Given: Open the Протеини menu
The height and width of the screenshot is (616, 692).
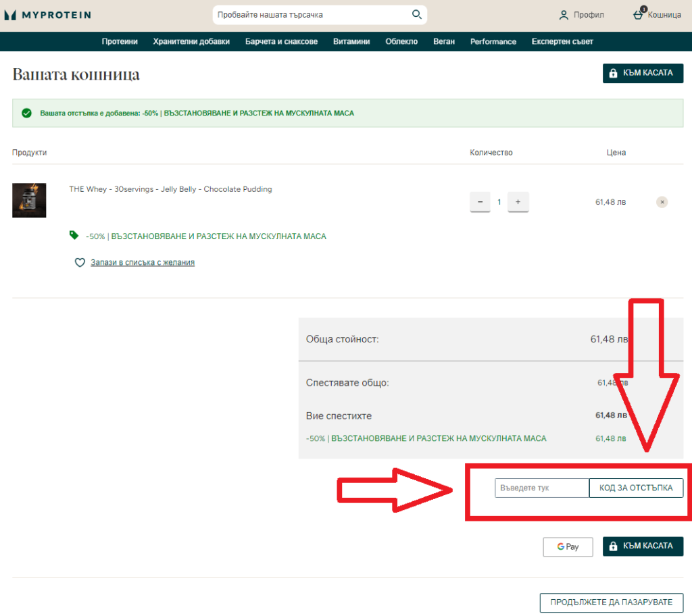Looking at the screenshot, I should (x=120, y=41).
